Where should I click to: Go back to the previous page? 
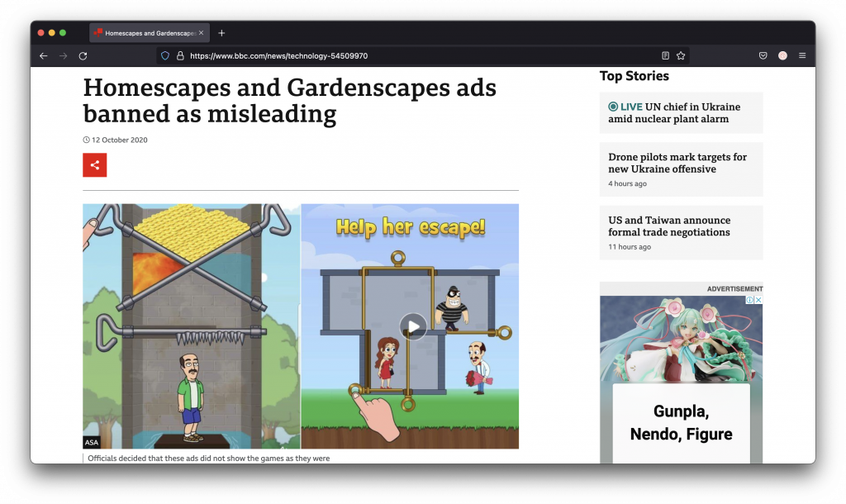pyautogui.click(x=44, y=56)
